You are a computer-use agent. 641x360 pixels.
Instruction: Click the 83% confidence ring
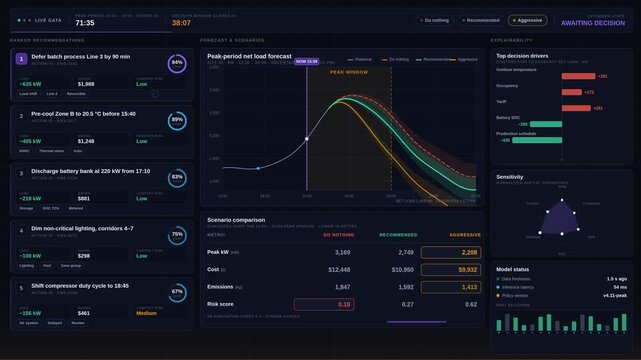point(177,178)
